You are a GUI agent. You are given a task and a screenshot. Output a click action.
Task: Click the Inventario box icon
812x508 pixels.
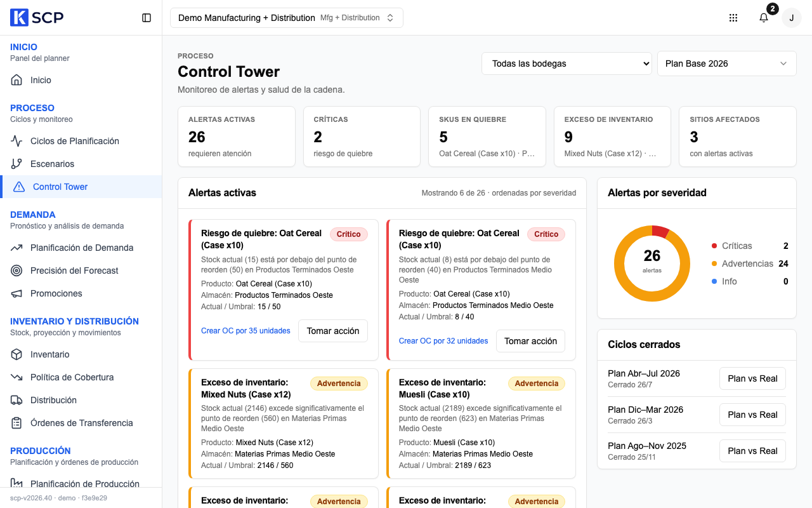pyautogui.click(x=16, y=354)
